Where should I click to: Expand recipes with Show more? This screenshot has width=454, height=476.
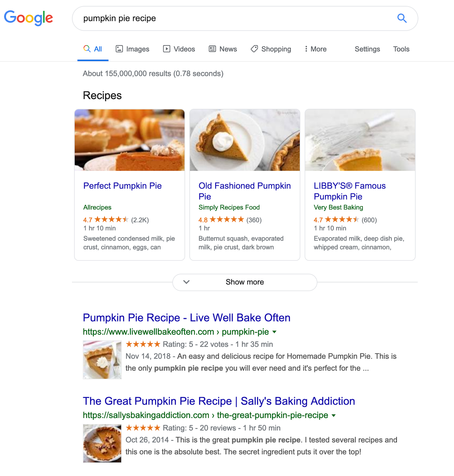click(245, 282)
